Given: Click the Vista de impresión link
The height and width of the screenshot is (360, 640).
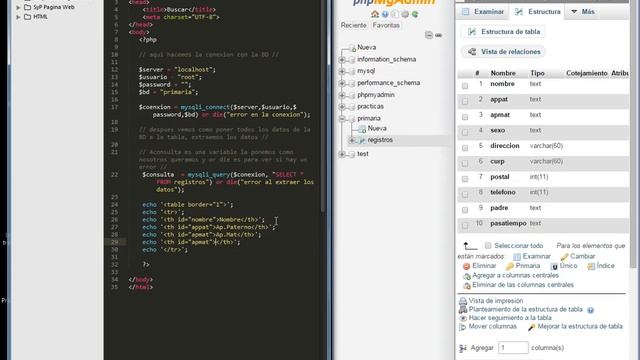Looking at the screenshot, I should [496, 301].
